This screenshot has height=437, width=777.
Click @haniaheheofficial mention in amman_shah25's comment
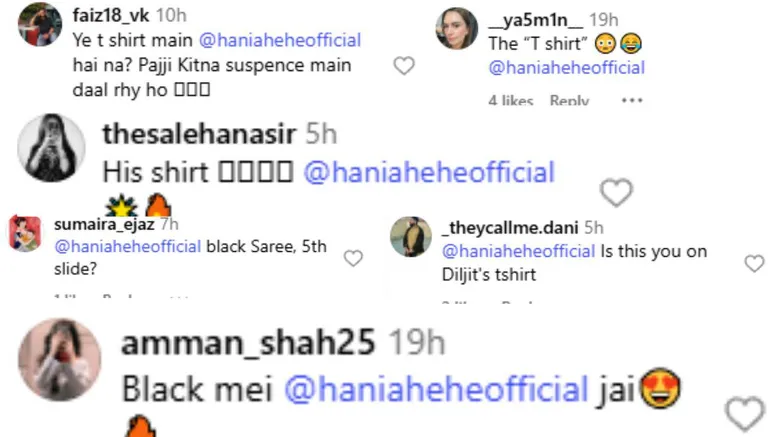tap(437, 388)
